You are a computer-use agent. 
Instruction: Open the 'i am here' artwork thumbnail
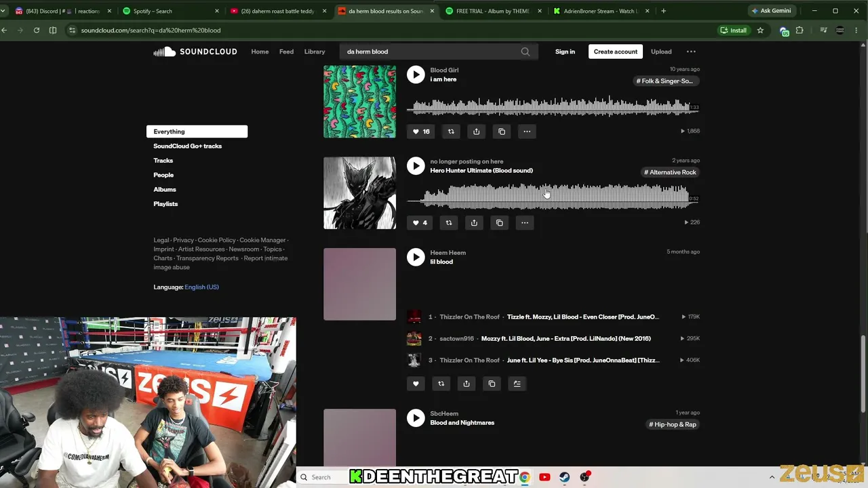coord(359,102)
